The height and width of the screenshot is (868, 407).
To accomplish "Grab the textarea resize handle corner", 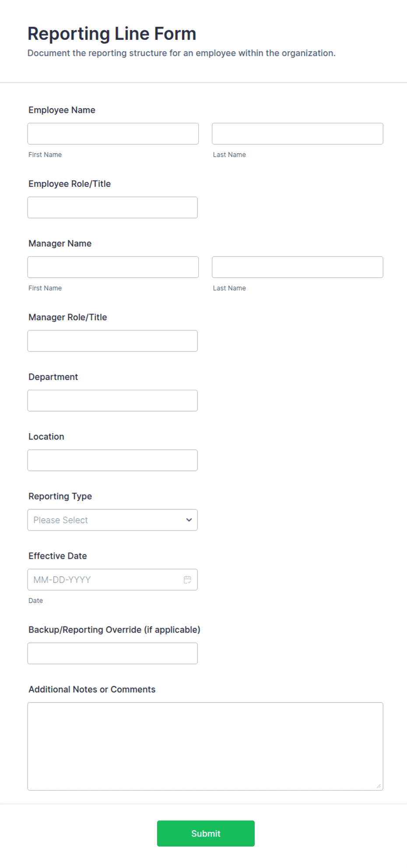I will pos(379,786).
